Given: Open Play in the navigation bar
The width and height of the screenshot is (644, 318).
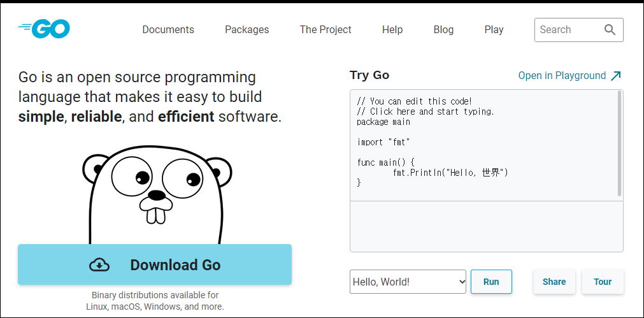Looking at the screenshot, I should tap(494, 29).
